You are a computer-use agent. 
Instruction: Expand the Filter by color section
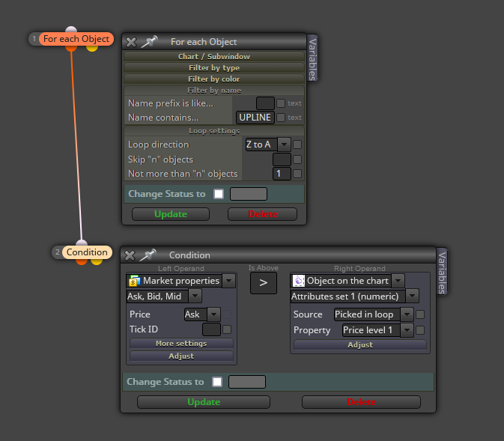point(214,79)
